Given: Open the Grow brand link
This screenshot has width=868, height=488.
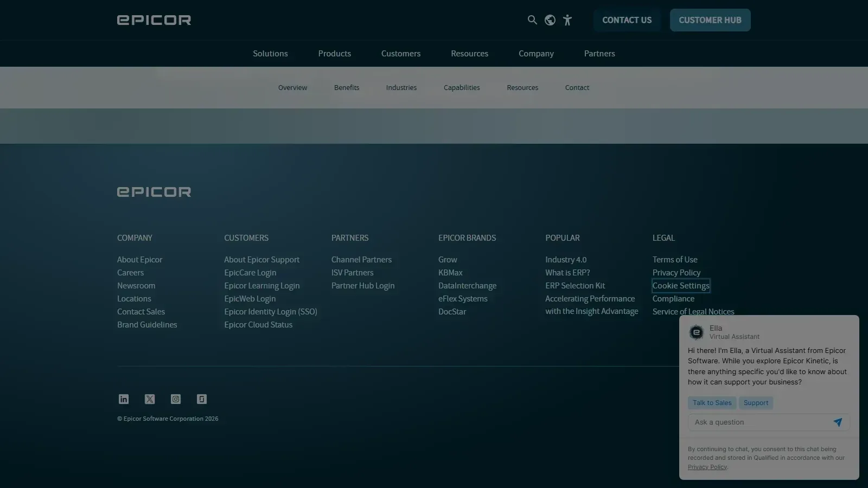Looking at the screenshot, I should click(448, 260).
